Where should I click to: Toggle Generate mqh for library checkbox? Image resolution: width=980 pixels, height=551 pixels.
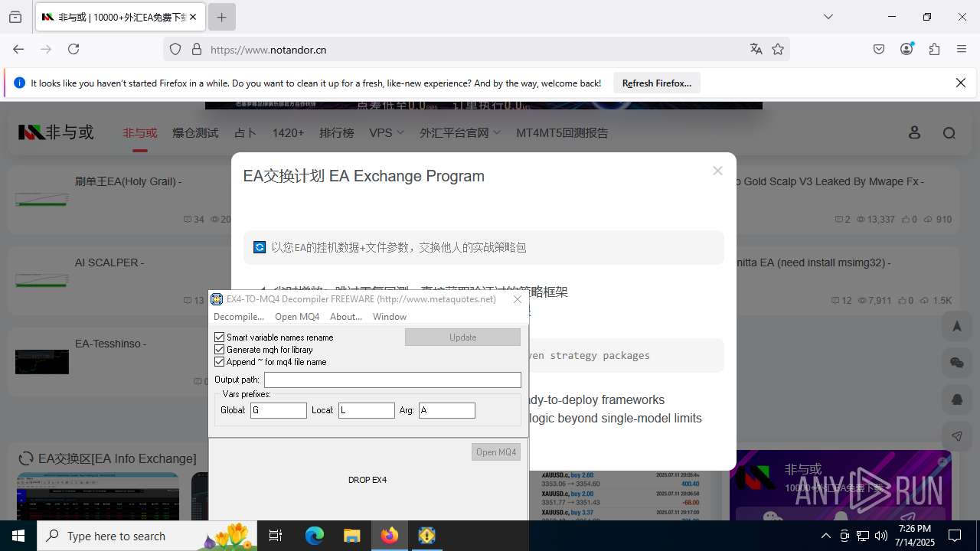220,349
